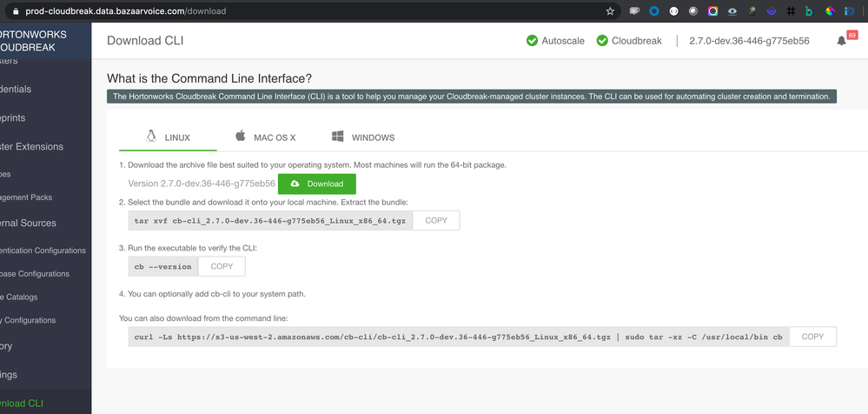Switch to the WINDOWS tab
This screenshot has height=414, width=868.
[x=363, y=137]
